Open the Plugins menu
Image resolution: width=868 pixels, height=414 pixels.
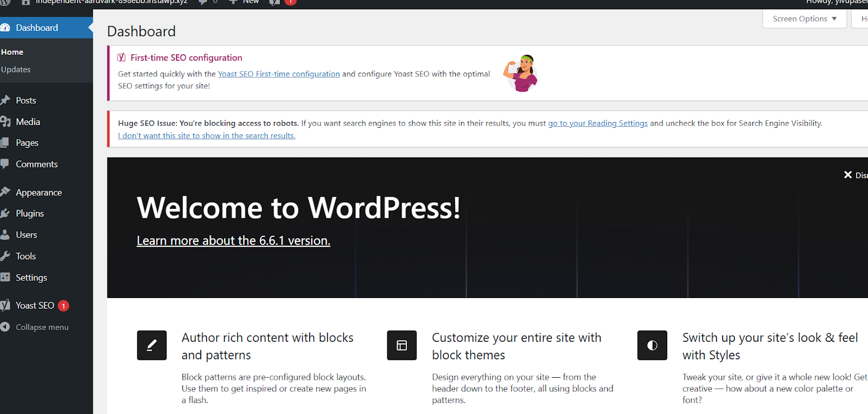point(30,214)
